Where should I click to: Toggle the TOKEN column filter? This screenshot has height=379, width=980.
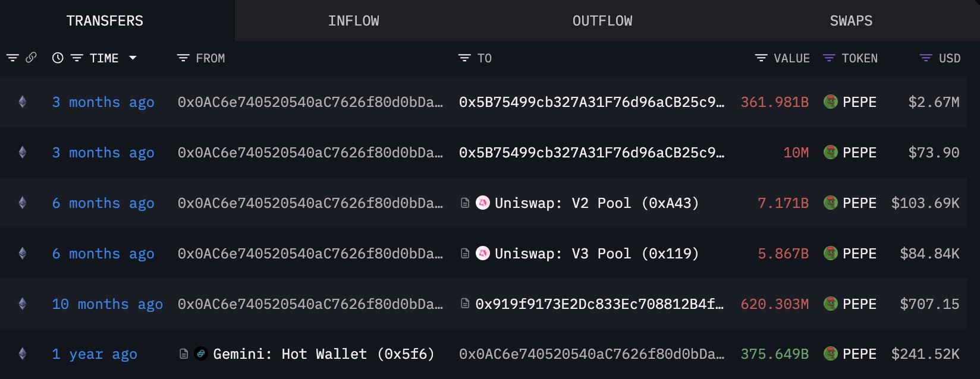(829, 58)
